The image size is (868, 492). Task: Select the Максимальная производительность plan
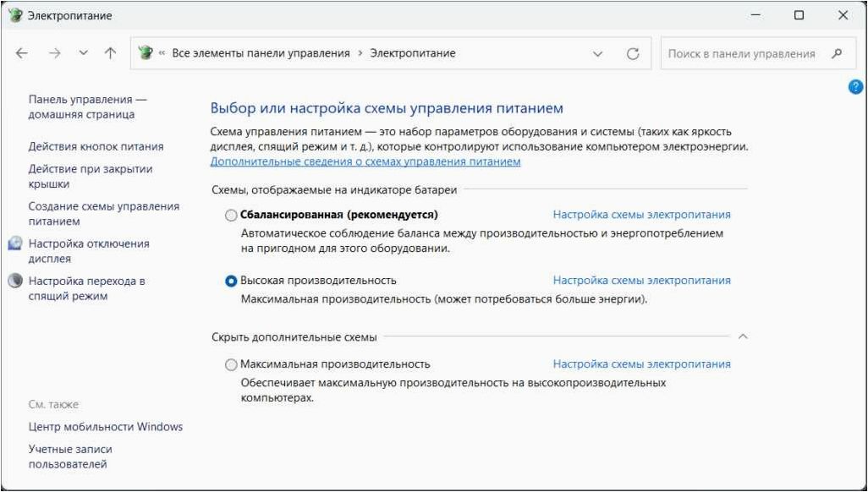(231, 364)
